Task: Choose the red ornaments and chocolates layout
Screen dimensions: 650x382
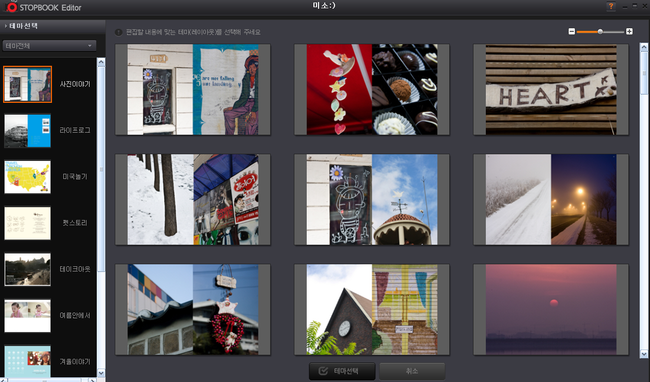Action: click(x=372, y=89)
